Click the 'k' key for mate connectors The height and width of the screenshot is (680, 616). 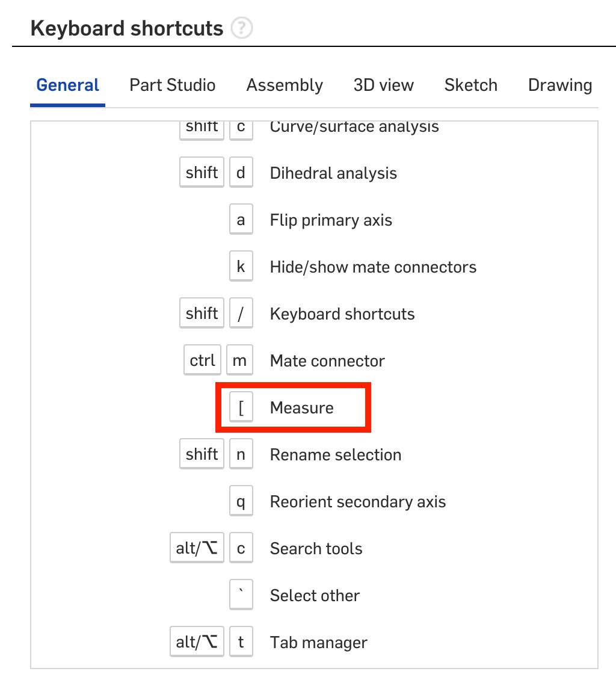coord(241,267)
